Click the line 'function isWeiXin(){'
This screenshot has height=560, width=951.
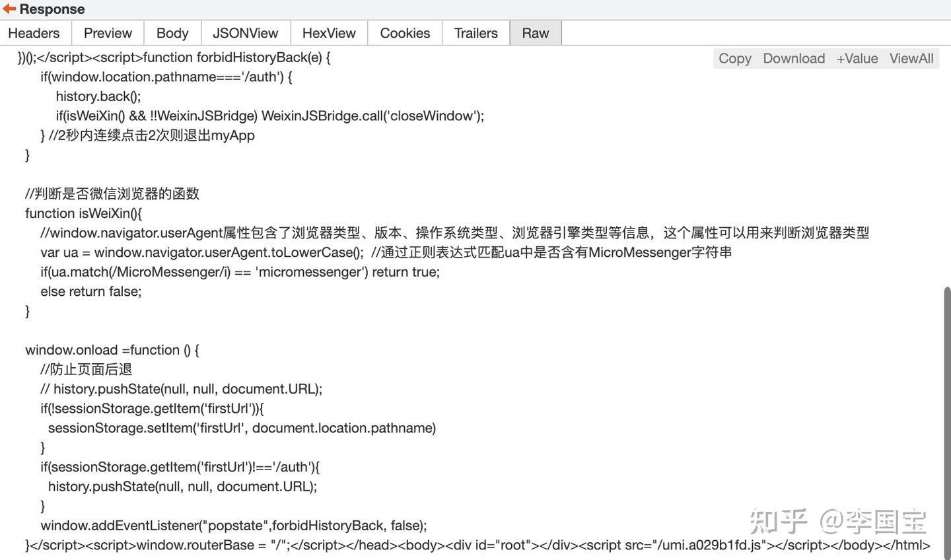click(84, 213)
